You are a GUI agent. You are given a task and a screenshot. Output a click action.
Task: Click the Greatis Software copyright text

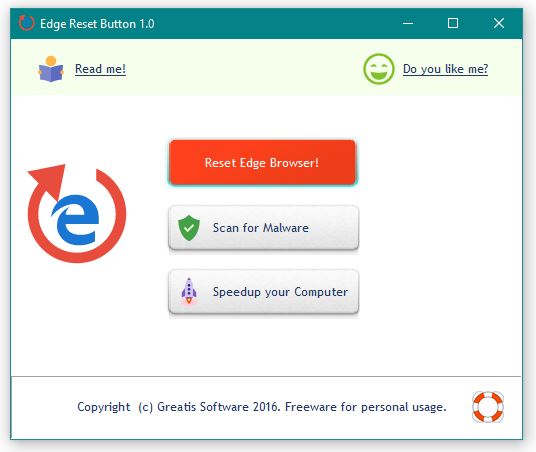[x=262, y=407]
